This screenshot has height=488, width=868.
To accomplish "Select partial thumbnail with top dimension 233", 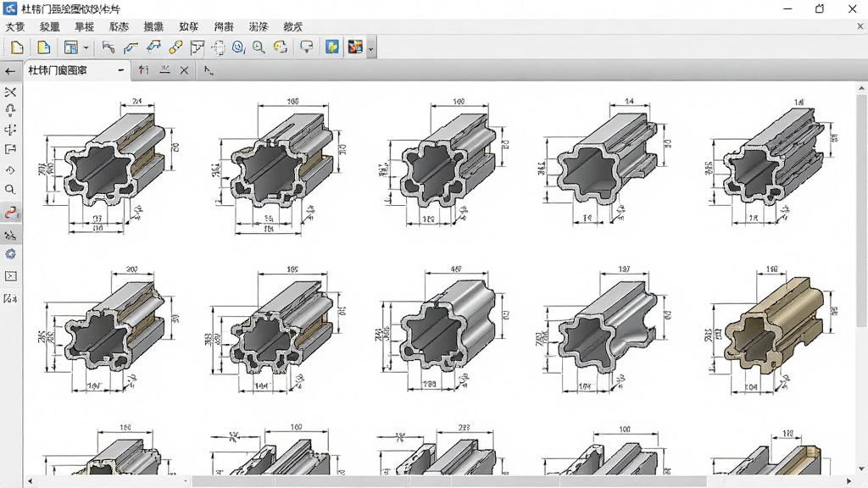I will [x=442, y=449].
